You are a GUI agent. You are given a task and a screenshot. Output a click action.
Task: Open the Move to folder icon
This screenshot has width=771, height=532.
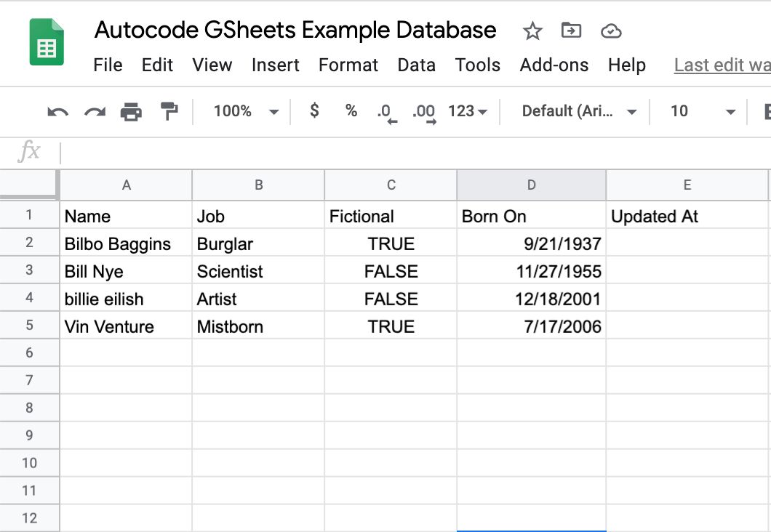pos(571,31)
